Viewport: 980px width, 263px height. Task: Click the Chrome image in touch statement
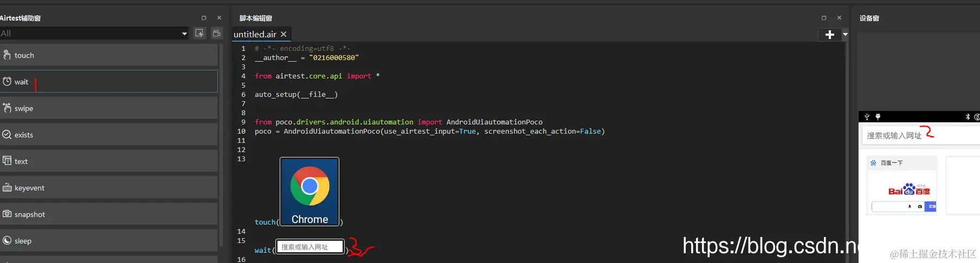point(310,192)
